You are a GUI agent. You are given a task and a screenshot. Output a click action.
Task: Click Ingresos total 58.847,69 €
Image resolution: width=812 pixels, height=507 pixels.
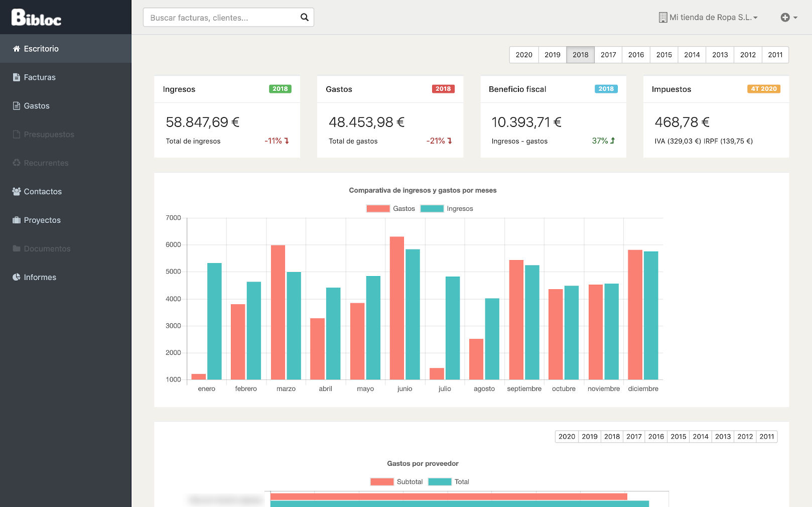coord(203,122)
